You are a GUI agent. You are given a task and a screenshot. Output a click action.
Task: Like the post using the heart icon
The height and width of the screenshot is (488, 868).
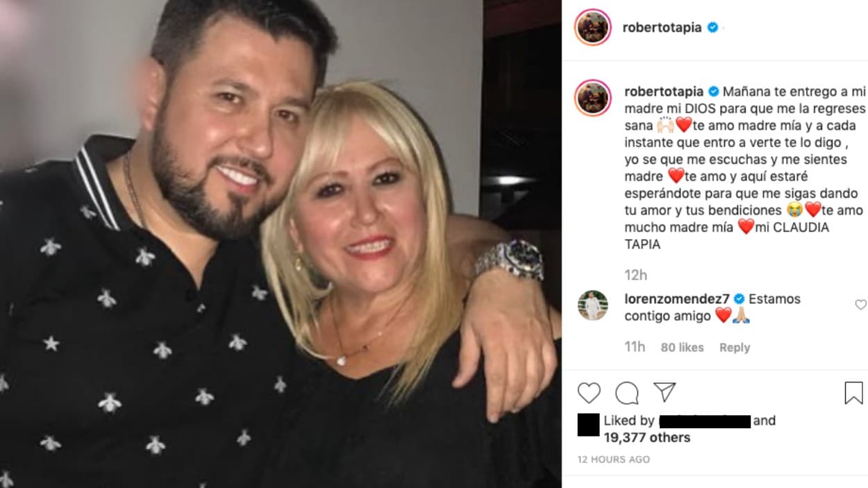click(x=588, y=394)
